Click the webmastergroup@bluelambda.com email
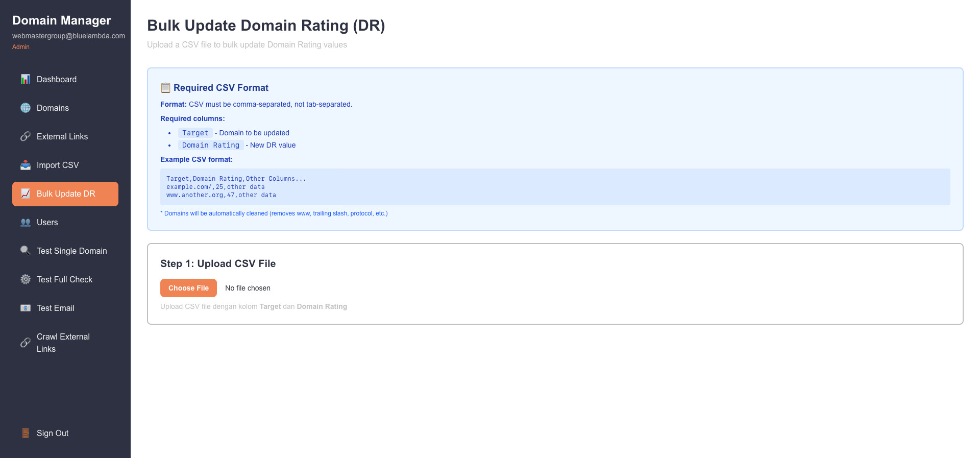Viewport: 980px width, 458px height. (x=68, y=36)
